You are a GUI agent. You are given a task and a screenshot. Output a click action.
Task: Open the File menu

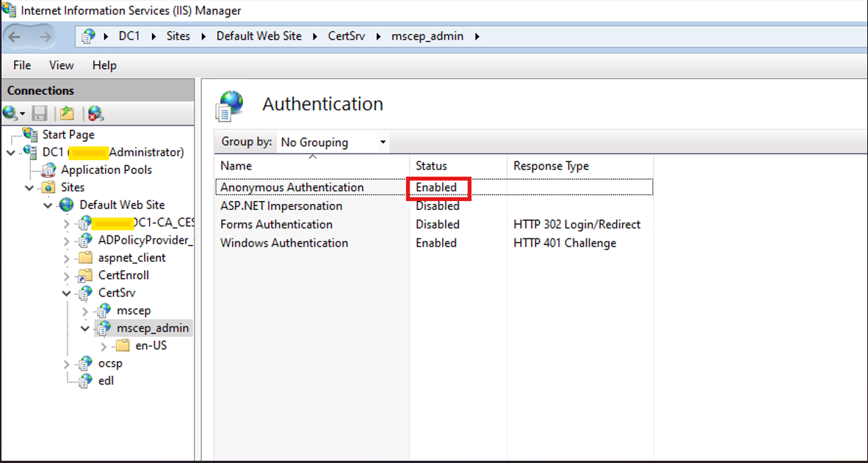pyautogui.click(x=22, y=65)
